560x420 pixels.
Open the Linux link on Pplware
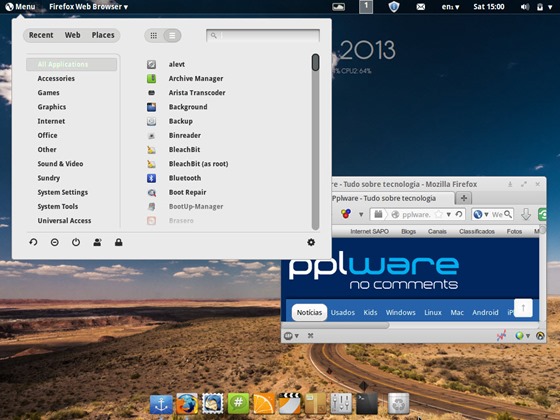point(433,312)
